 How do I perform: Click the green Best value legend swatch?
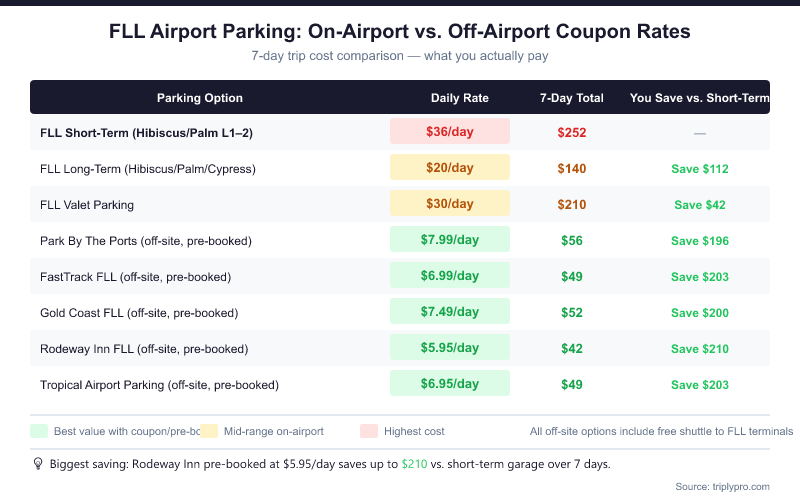[x=39, y=431]
